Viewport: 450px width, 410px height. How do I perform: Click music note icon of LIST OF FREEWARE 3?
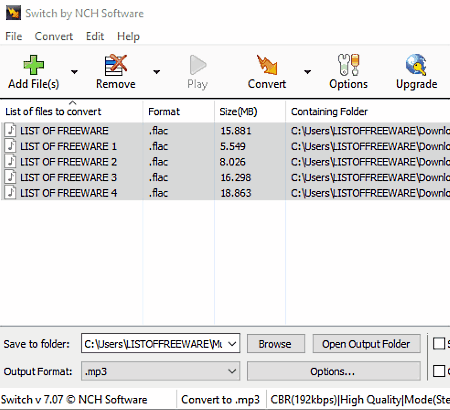point(11,177)
